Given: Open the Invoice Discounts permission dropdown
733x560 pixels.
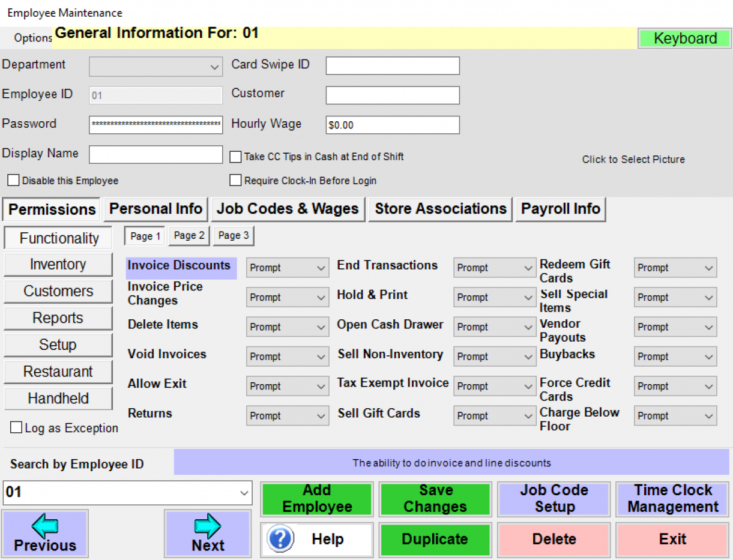Looking at the screenshot, I should (287, 267).
